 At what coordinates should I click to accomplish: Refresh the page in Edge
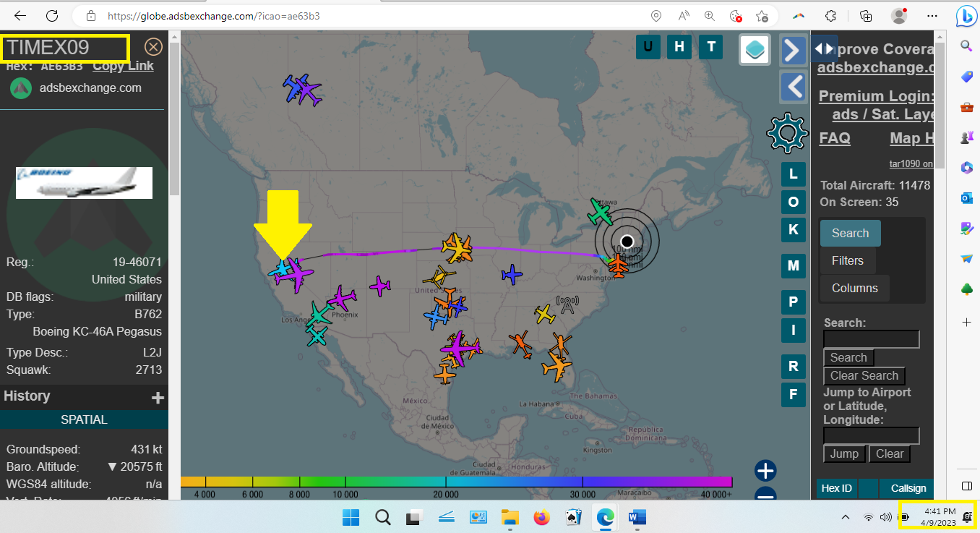click(x=52, y=15)
